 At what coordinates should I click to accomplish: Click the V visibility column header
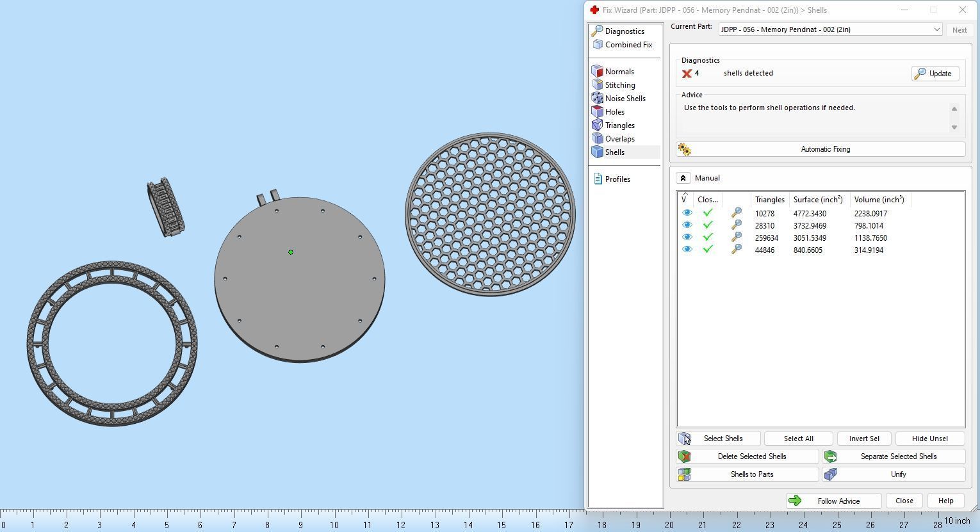pyautogui.click(x=685, y=200)
